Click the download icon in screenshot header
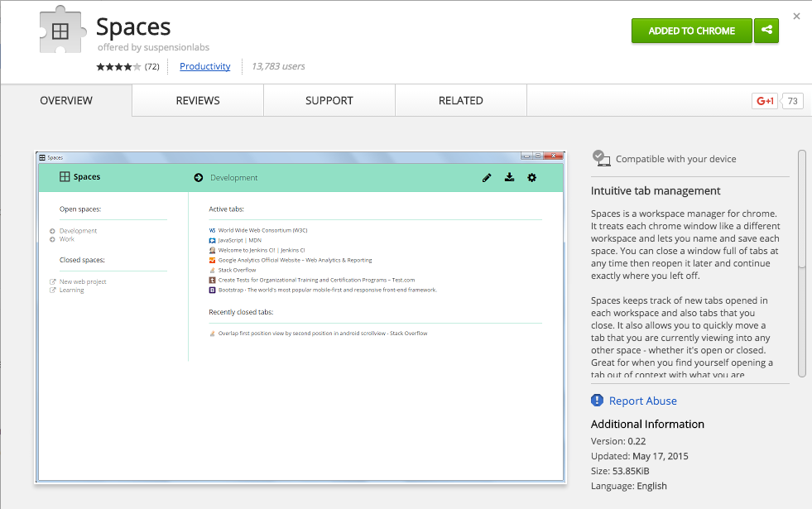 (509, 177)
